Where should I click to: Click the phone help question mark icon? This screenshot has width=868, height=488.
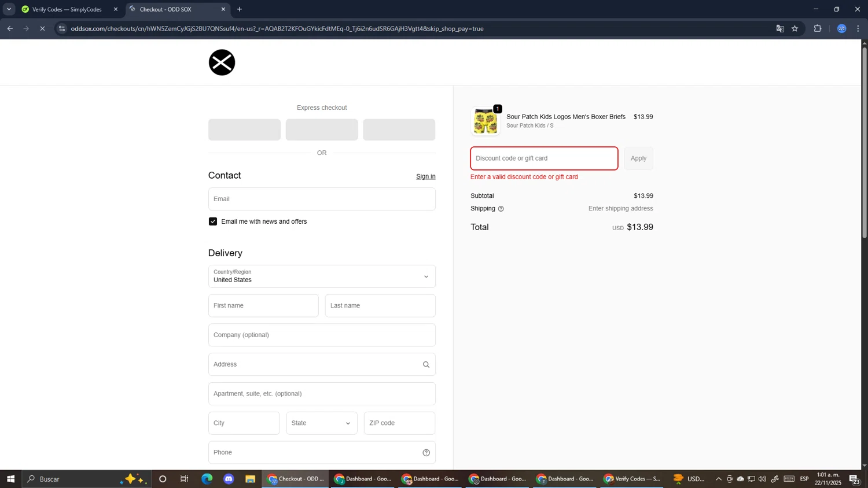tap(426, 453)
